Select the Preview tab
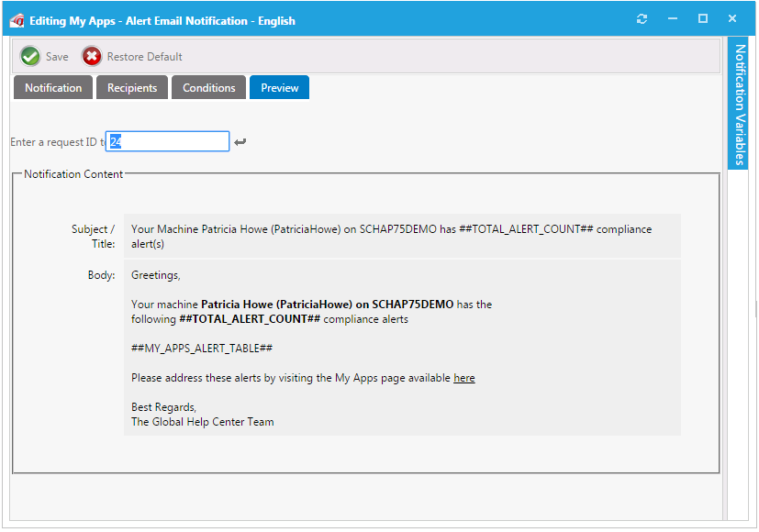The height and width of the screenshot is (532, 759). [278, 87]
